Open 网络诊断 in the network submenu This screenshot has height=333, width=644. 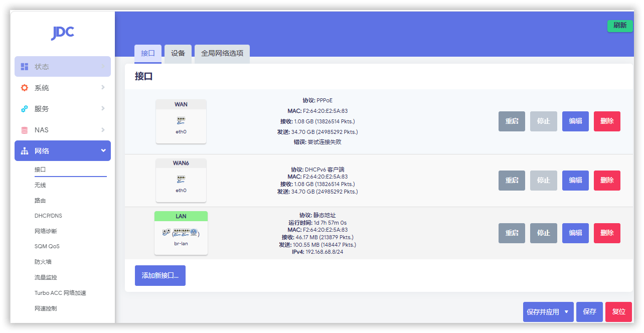[46, 231]
